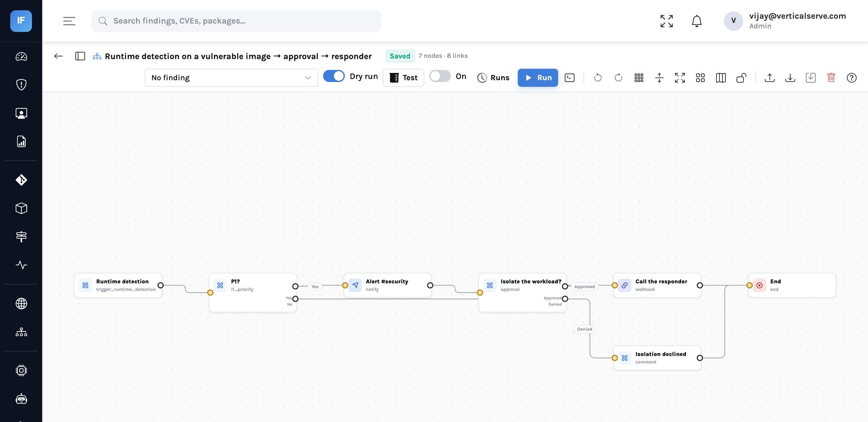
Task: Click the Denied link label
Action: 584,329
